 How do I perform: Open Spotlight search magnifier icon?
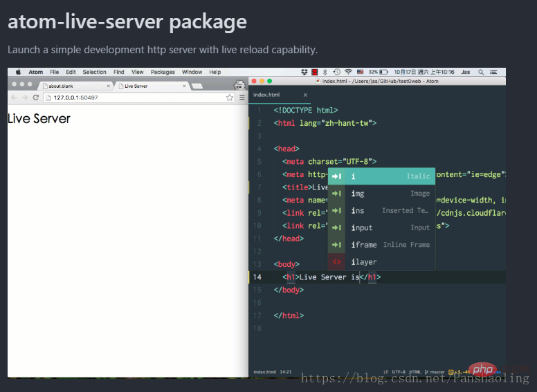(481, 72)
